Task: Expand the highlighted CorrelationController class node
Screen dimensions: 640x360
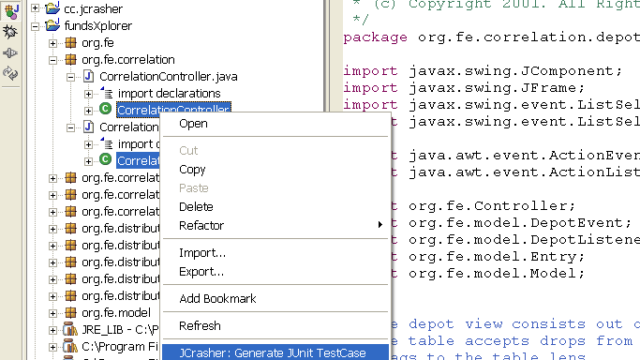Action: click(x=88, y=111)
